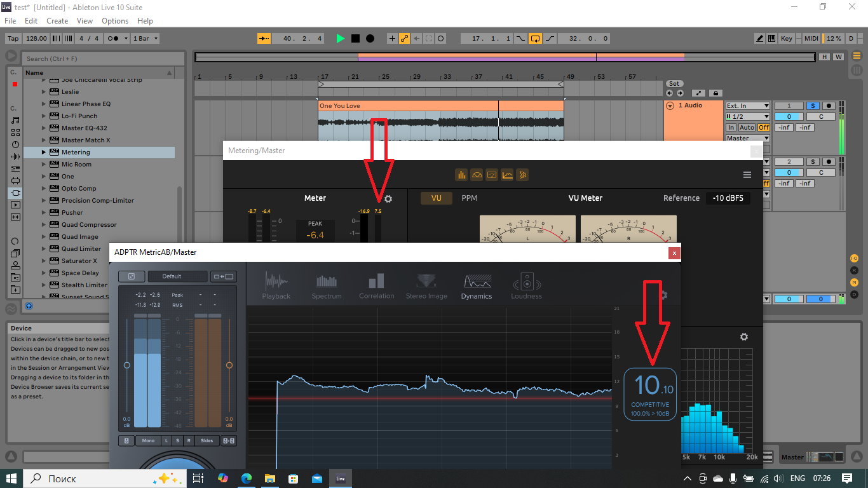Start playback with the green Play button
The width and height of the screenshot is (868, 488).
pyautogui.click(x=341, y=39)
